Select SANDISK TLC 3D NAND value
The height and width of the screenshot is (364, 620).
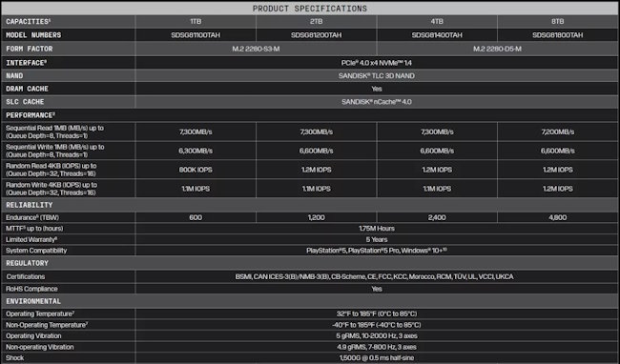(377, 76)
